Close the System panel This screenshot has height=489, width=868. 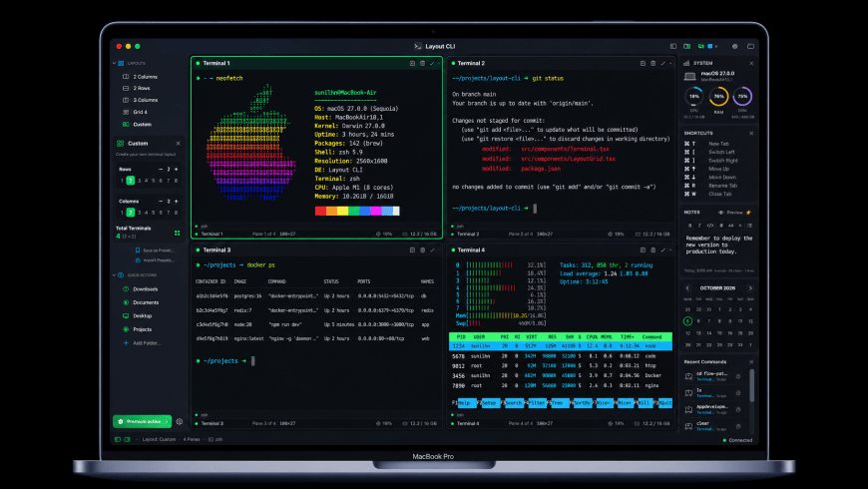coord(751,63)
